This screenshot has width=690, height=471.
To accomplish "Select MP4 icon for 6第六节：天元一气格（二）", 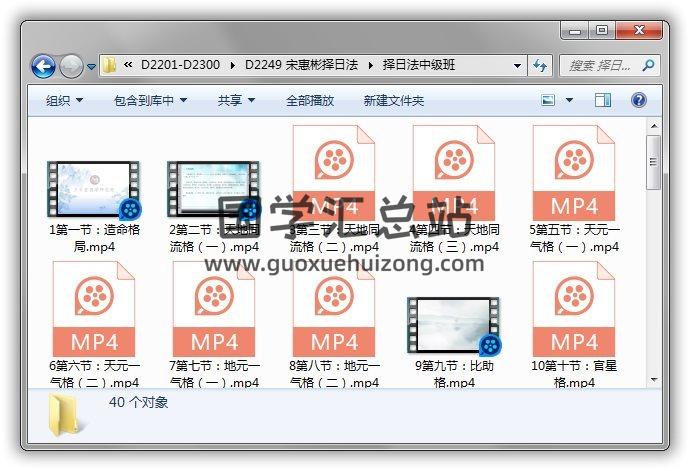I will [94, 309].
